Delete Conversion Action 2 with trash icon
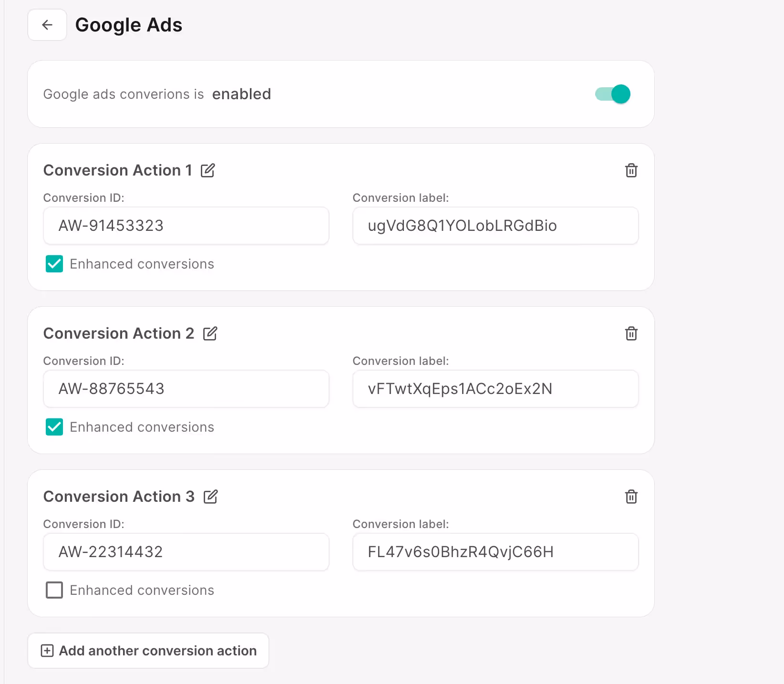 (x=631, y=333)
